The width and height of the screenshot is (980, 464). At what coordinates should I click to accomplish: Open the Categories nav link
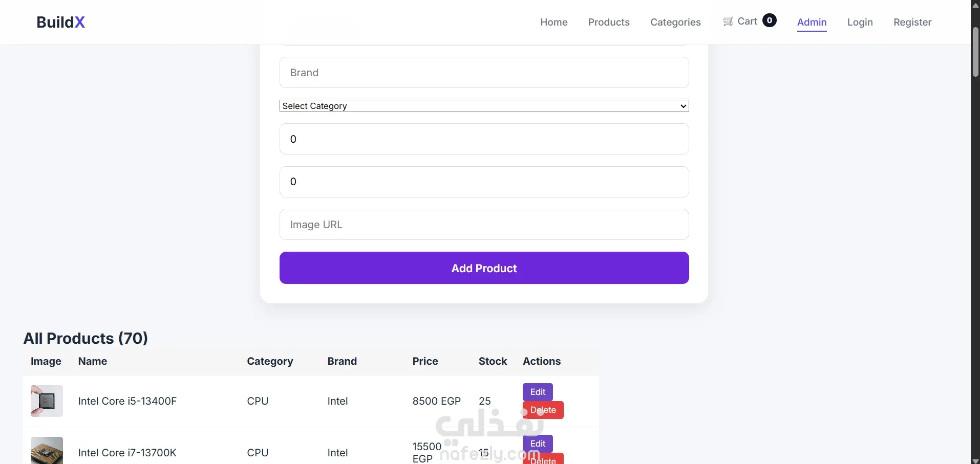pyautogui.click(x=675, y=22)
